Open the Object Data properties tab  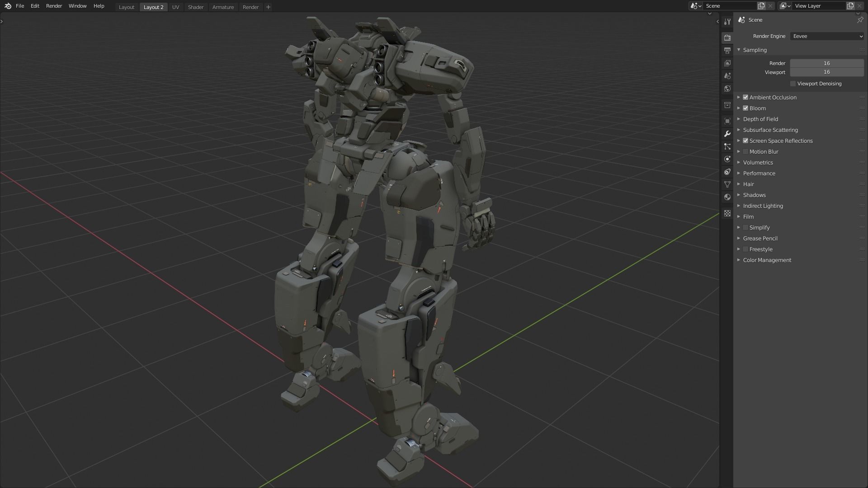pyautogui.click(x=727, y=184)
